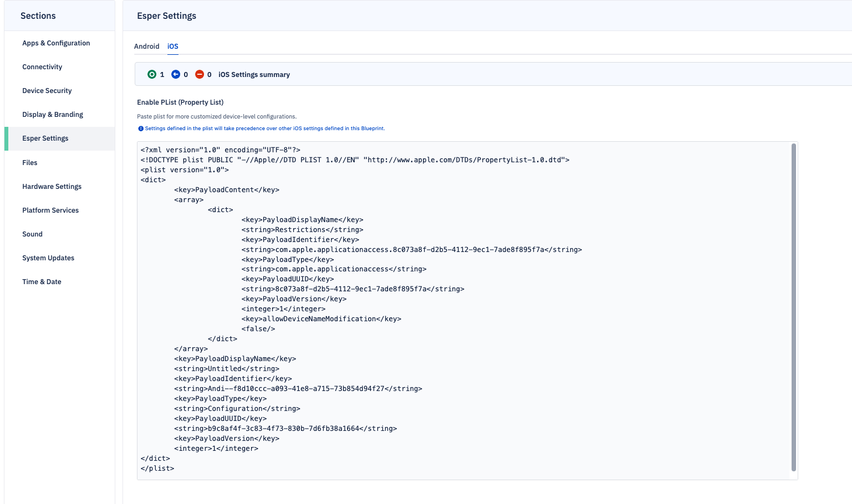852x504 pixels.
Task: Click the Enable PList (Property List) heading
Action: click(x=180, y=102)
